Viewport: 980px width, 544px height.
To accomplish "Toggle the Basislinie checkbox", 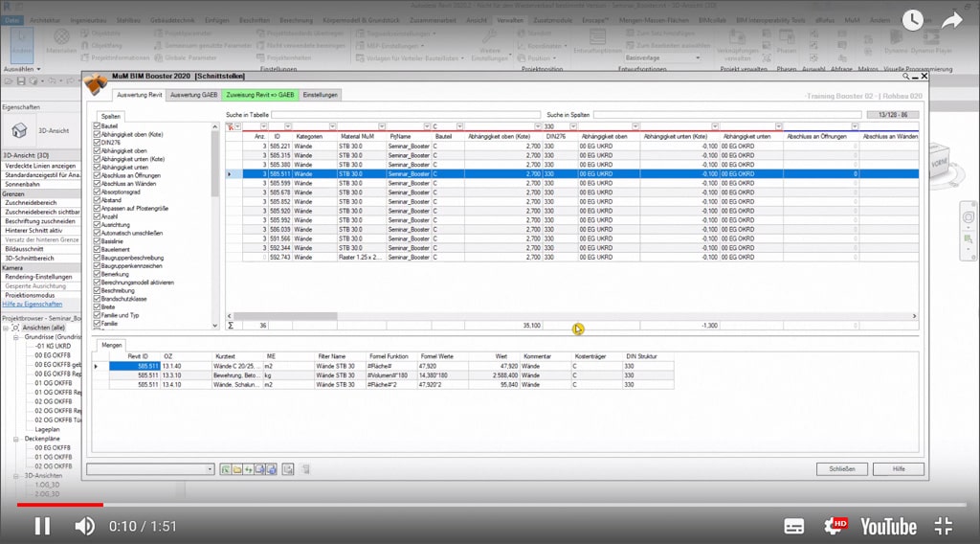I will click(x=97, y=240).
